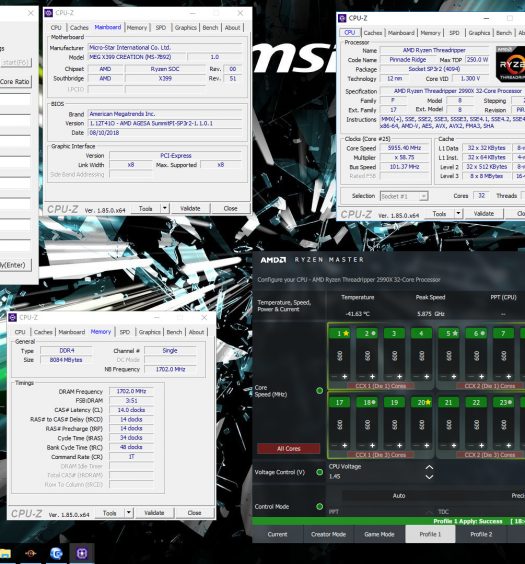Click the minus icon under core 1
The image size is (525, 564).
pyautogui.click(x=334, y=377)
